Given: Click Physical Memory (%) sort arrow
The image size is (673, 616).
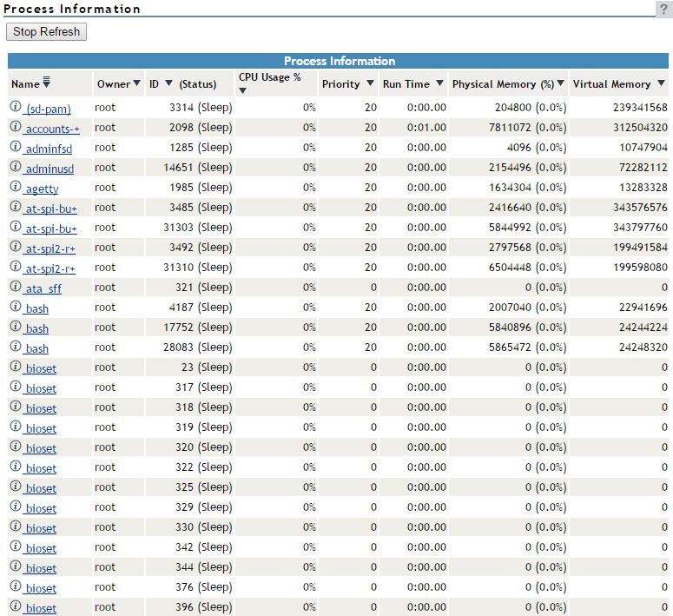Looking at the screenshot, I should 562,84.
